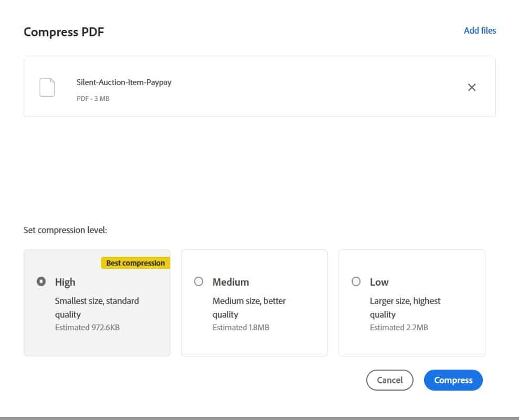This screenshot has width=519, height=420.
Task: Click 'Larger size, highest quality' description
Action: [x=405, y=308]
